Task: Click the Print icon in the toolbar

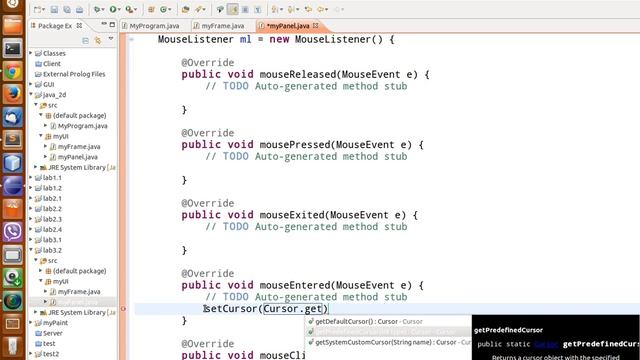Action: pyautogui.click(x=79, y=9)
